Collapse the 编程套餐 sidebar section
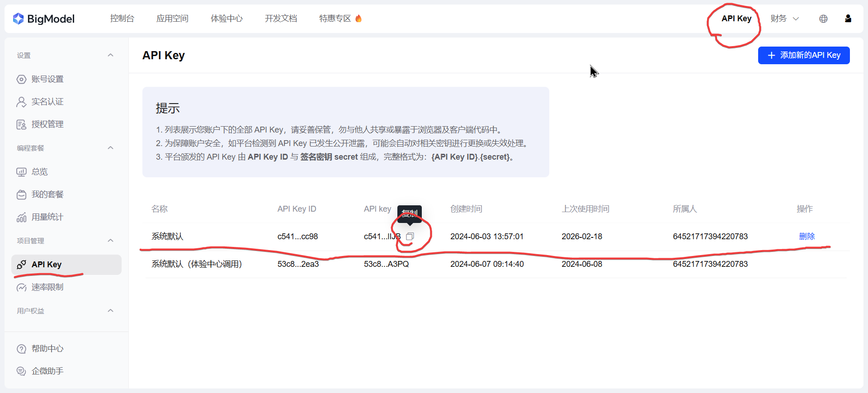The height and width of the screenshot is (393, 868). pos(110,148)
